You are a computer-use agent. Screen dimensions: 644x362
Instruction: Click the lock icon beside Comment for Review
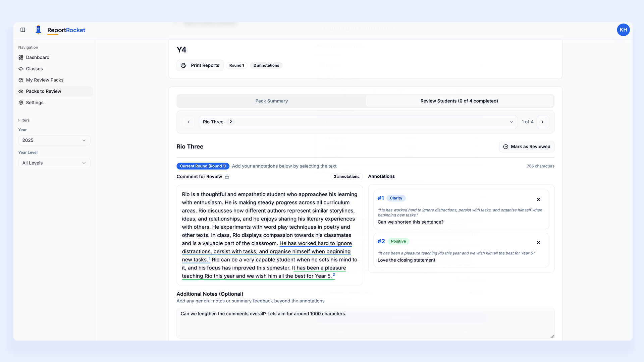pos(227,177)
